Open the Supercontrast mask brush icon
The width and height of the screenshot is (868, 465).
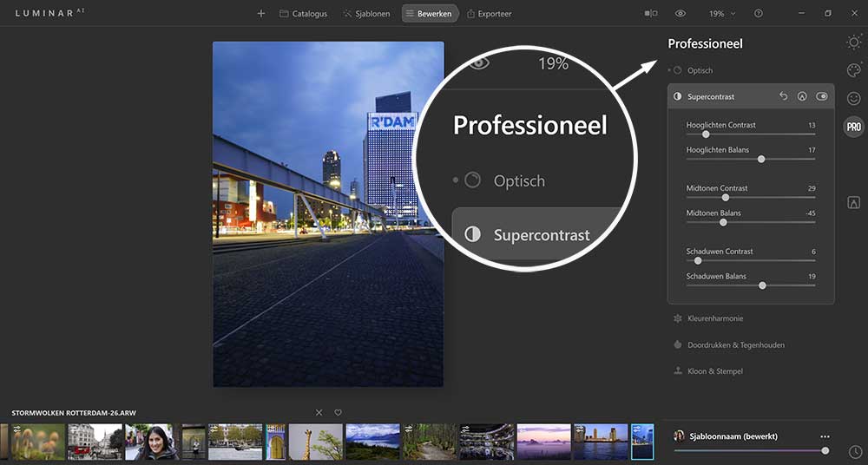802,96
